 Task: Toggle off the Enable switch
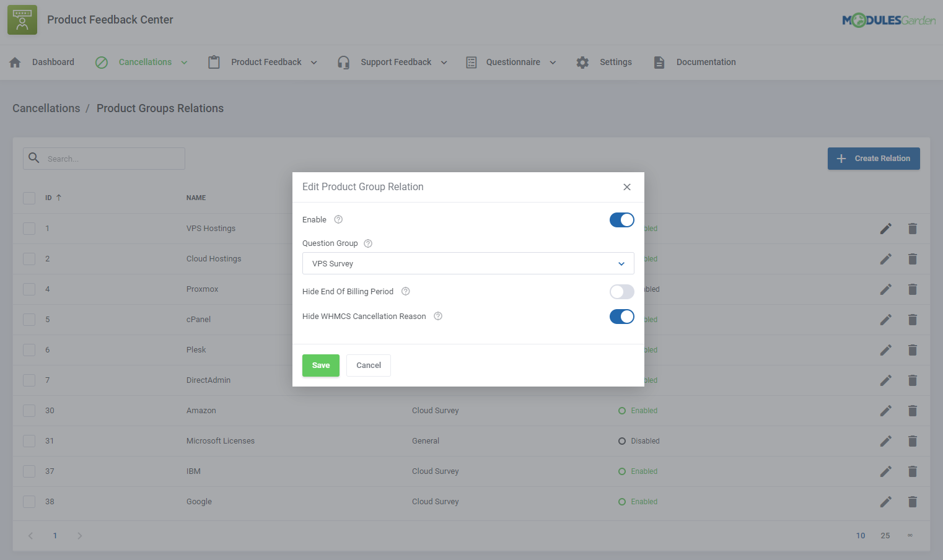tap(621, 220)
